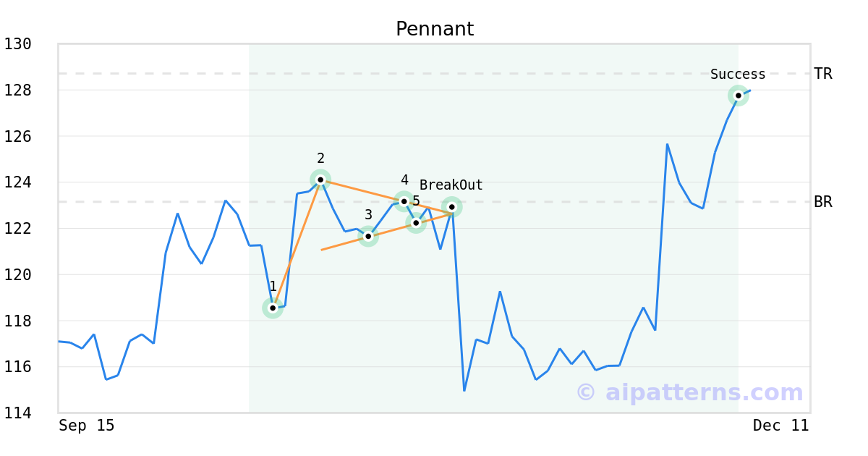Click the "BreakOut" text label

point(451,185)
